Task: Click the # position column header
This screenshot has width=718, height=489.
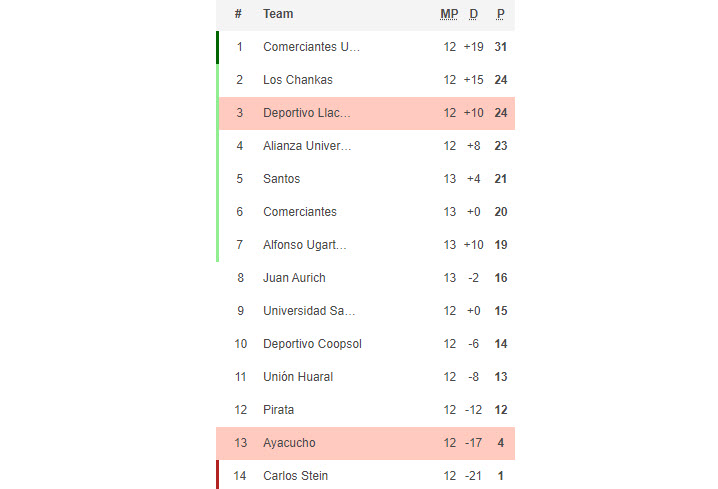Action: tap(238, 14)
